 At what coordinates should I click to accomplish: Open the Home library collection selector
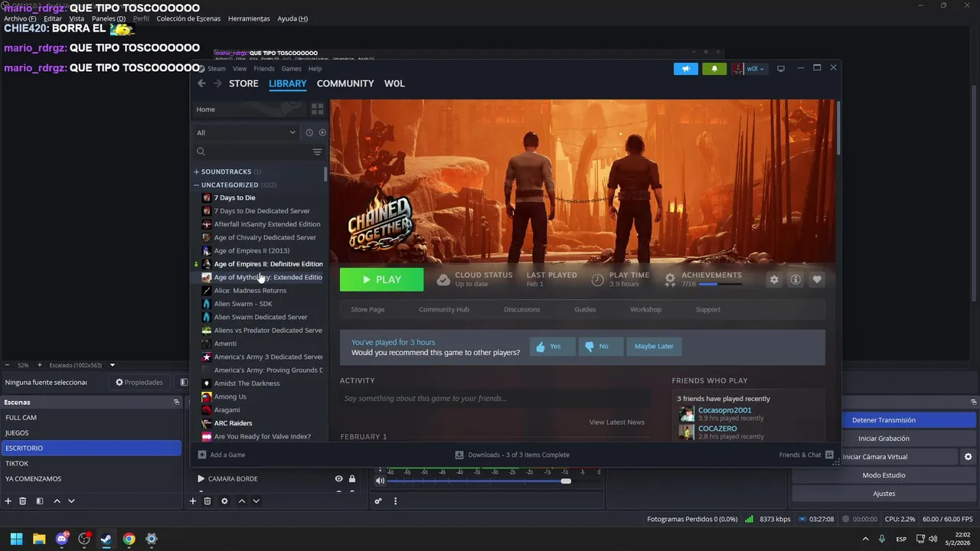pyautogui.click(x=249, y=109)
